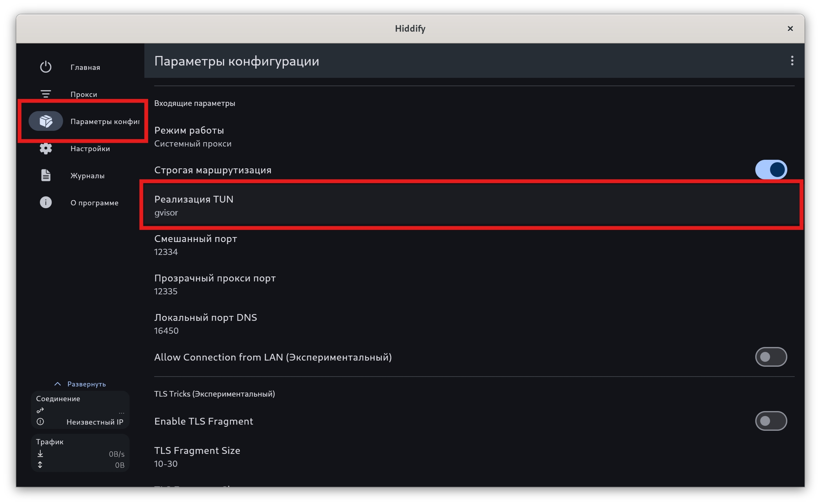Image resolution: width=820 pixels, height=504 pixels.
Task: Turn on Enable TLS Fragment switch
Action: point(771,421)
